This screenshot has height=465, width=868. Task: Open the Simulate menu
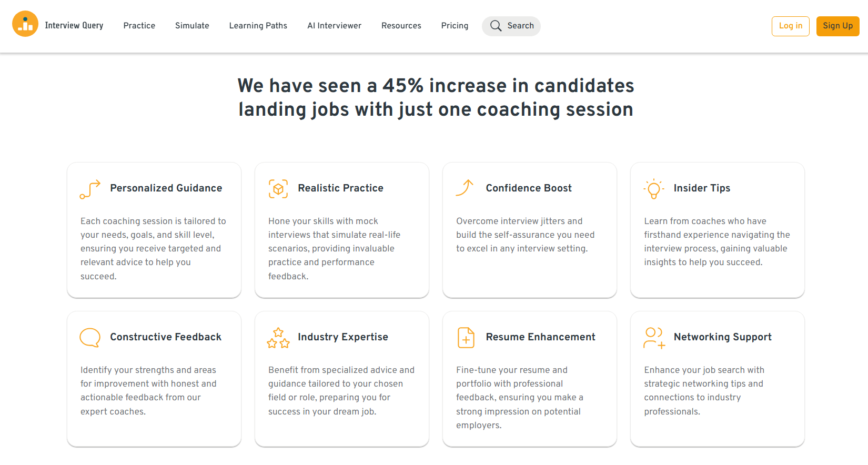tap(191, 25)
